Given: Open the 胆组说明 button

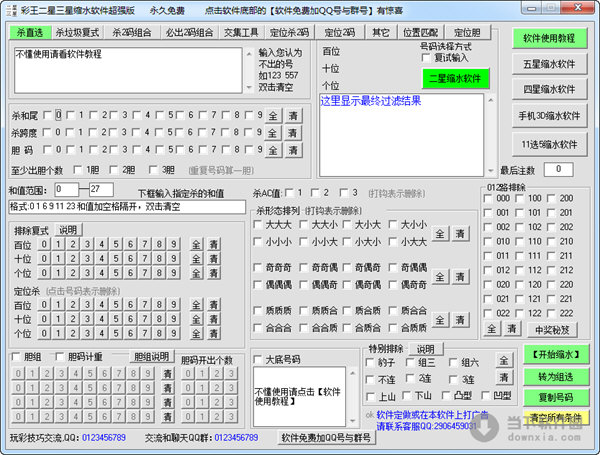Looking at the screenshot, I should coord(152,357).
